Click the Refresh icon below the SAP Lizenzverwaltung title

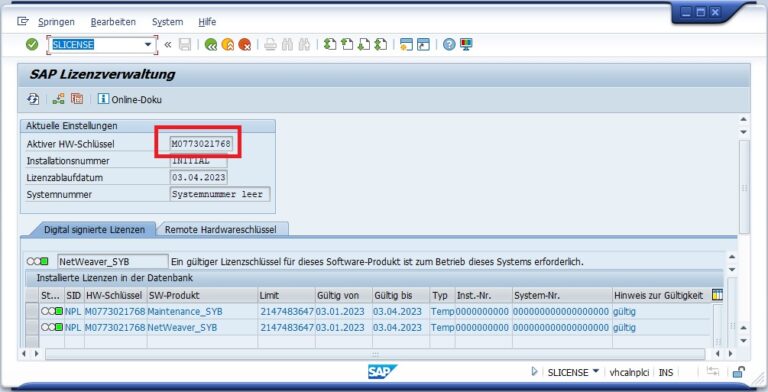33,99
